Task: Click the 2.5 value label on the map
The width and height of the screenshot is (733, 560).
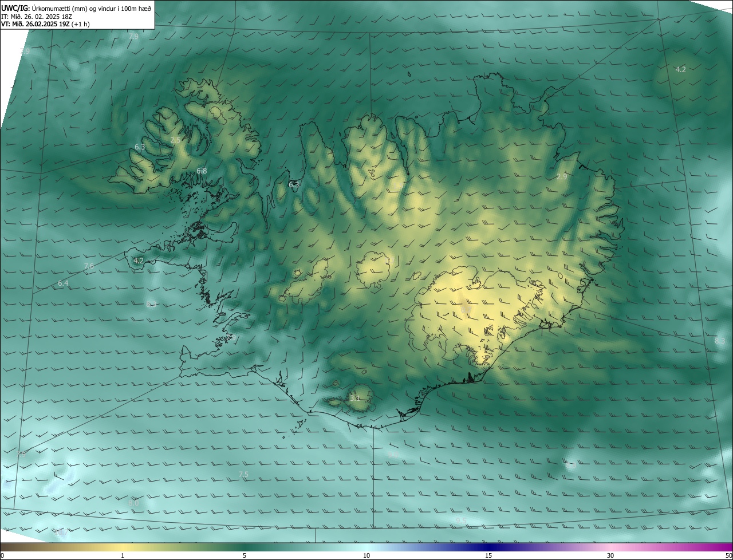Action: [176, 140]
